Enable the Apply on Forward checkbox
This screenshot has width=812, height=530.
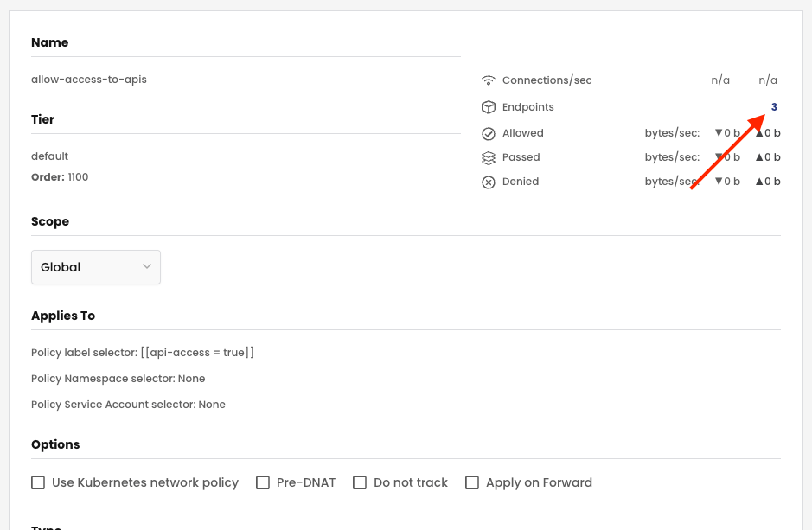click(x=472, y=482)
